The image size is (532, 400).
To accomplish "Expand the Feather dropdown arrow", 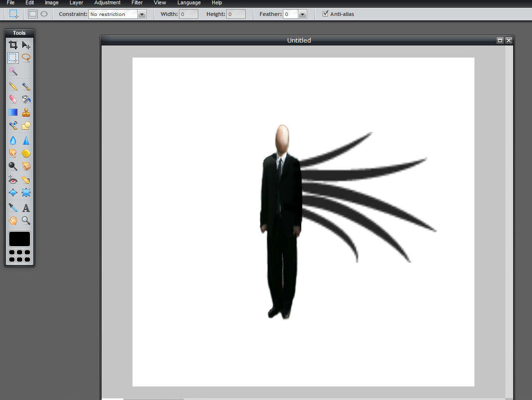I will coord(303,14).
